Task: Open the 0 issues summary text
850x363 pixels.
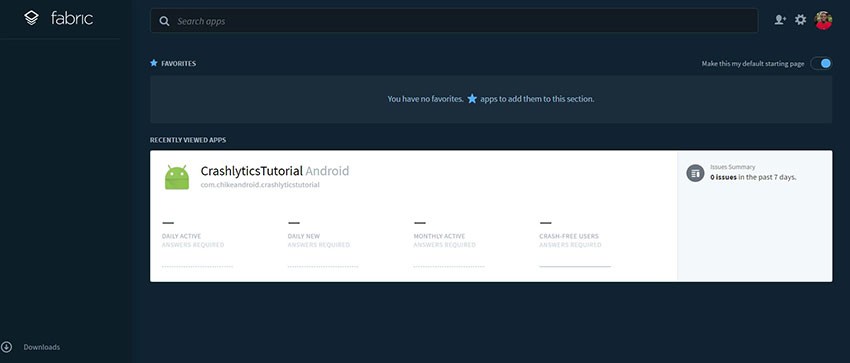Action: click(x=753, y=177)
